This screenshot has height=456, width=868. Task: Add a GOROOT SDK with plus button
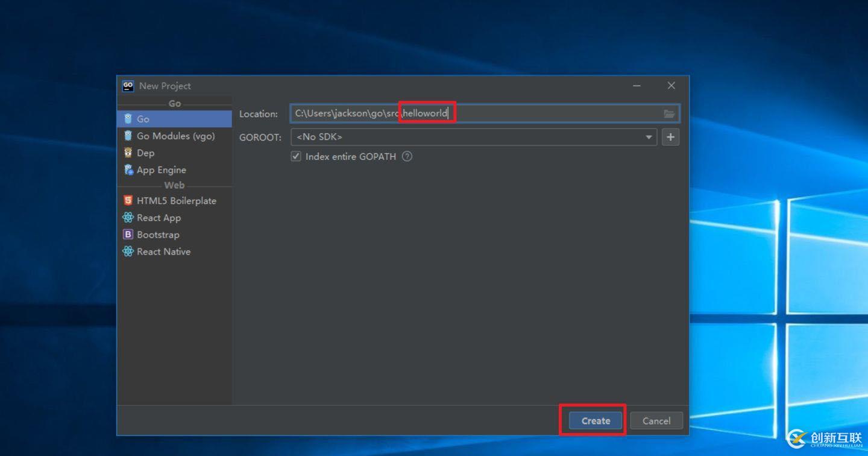(x=670, y=137)
